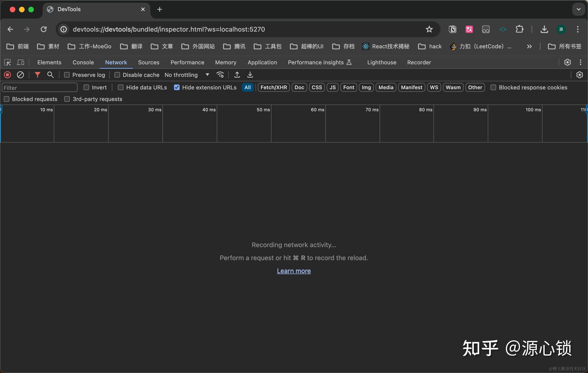Open Network panel settings gear
588x373 pixels.
tap(579, 75)
